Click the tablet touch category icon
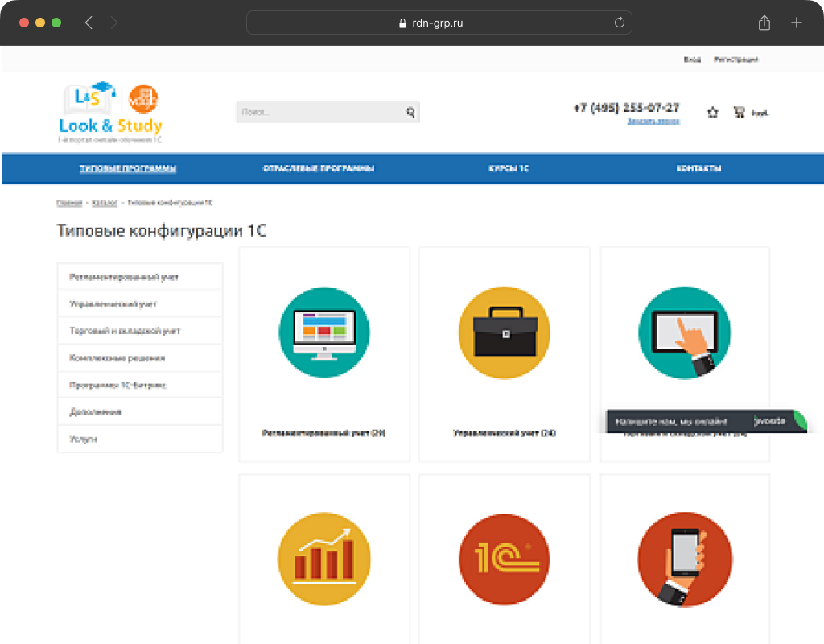The height and width of the screenshot is (644, 824). pos(685,332)
